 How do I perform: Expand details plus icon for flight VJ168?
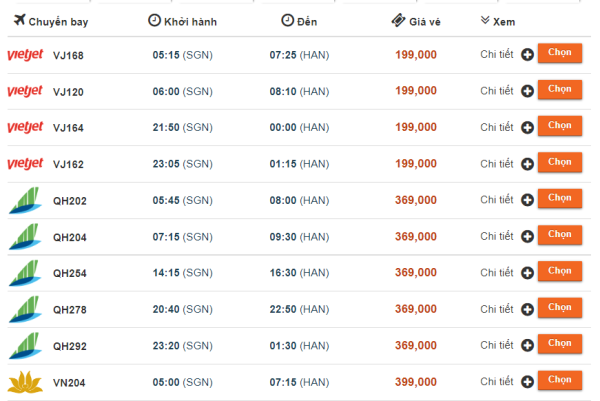(527, 54)
